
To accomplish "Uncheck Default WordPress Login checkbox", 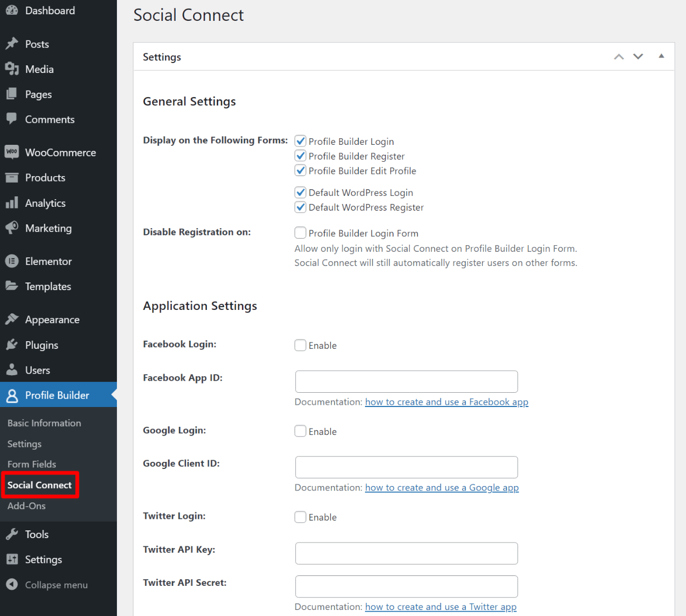I will (x=300, y=193).
